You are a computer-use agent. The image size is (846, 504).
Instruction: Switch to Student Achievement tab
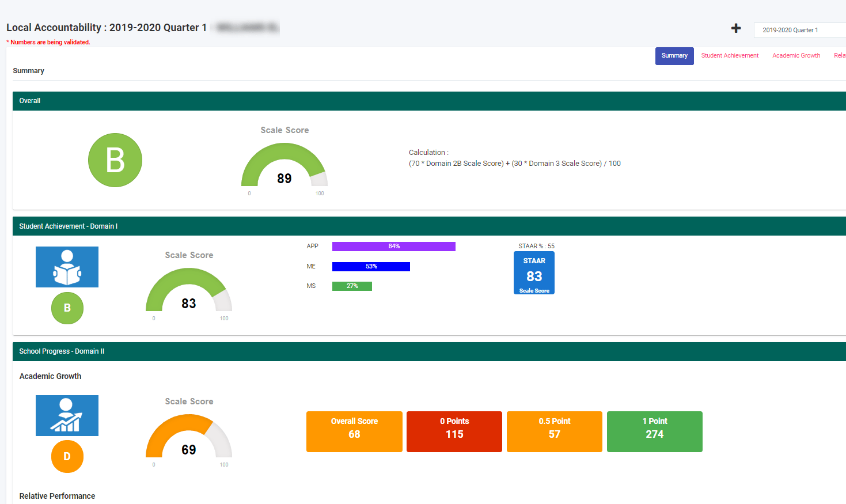[730, 56]
